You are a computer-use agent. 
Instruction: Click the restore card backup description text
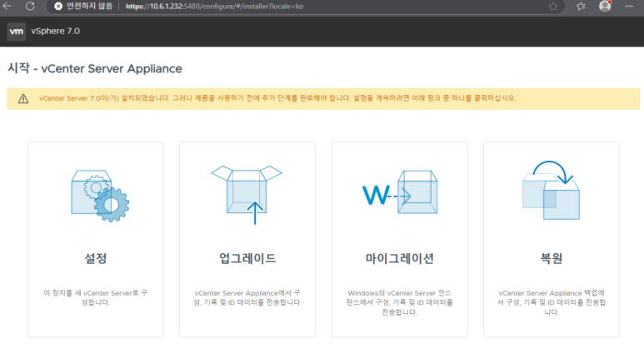coord(552,302)
